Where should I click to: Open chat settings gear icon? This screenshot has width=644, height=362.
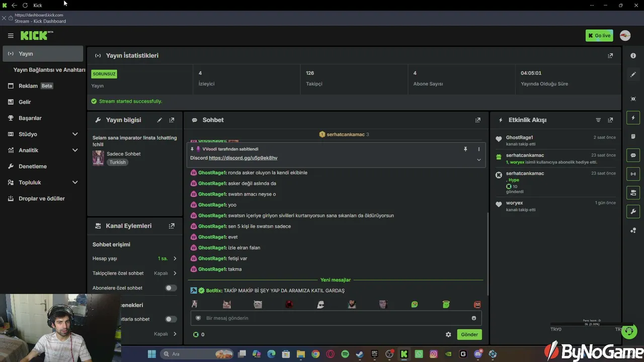coord(448,334)
